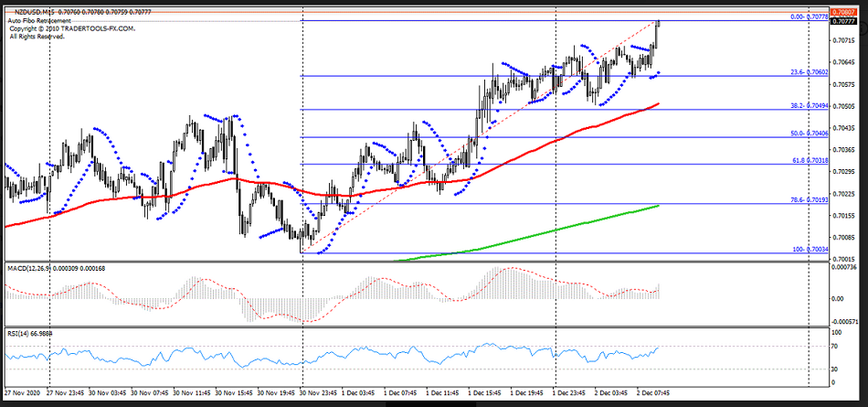Image resolution: width=868 pixels, height=407 pixels.
Task: Click the TRADERTOOLS-FX.COM copyright text
Action: click(71, 28)
